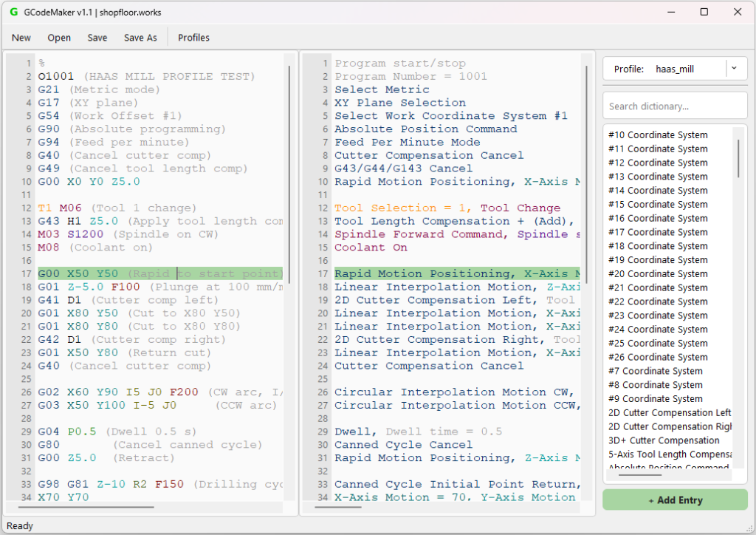
Task: Select #14 Coordinate System entry
Action: tap(658, 191)
